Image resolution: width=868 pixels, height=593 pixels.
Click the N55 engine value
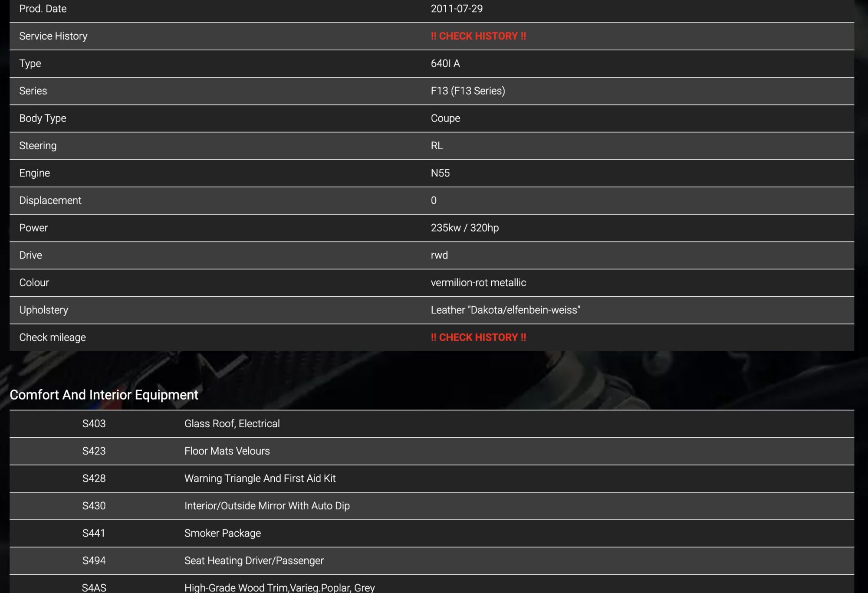(x=440, y=173)
